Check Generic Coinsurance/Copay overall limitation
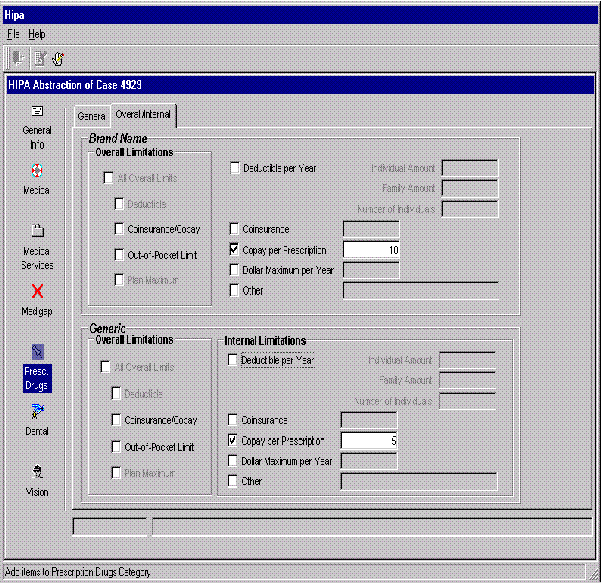601x584 pixels. click(118, 419)
